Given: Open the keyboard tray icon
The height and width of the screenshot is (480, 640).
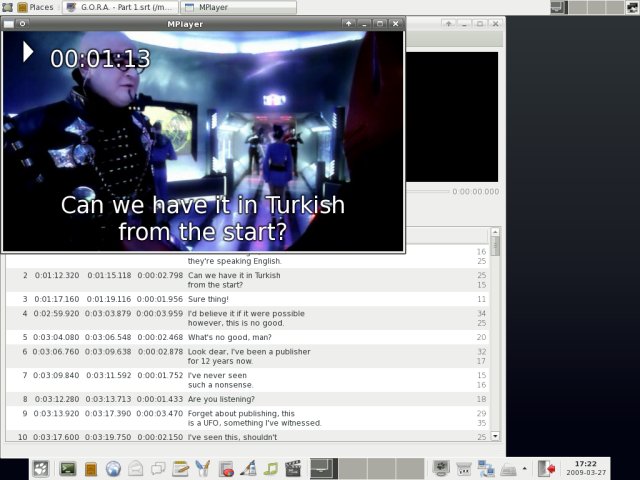Looking at the screenshot, I should coord(508,469).
